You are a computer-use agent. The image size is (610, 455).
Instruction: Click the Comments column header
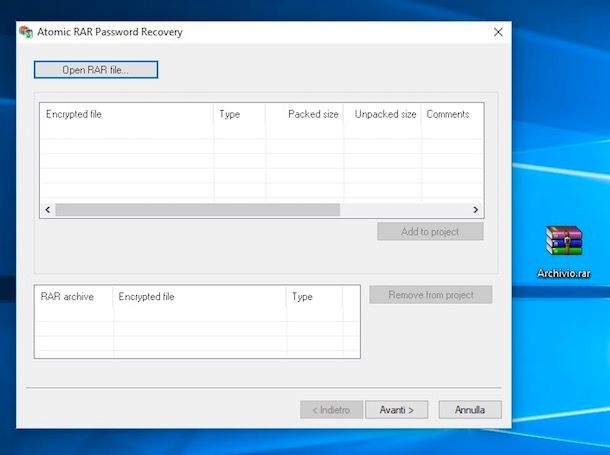tap(452, 114)
